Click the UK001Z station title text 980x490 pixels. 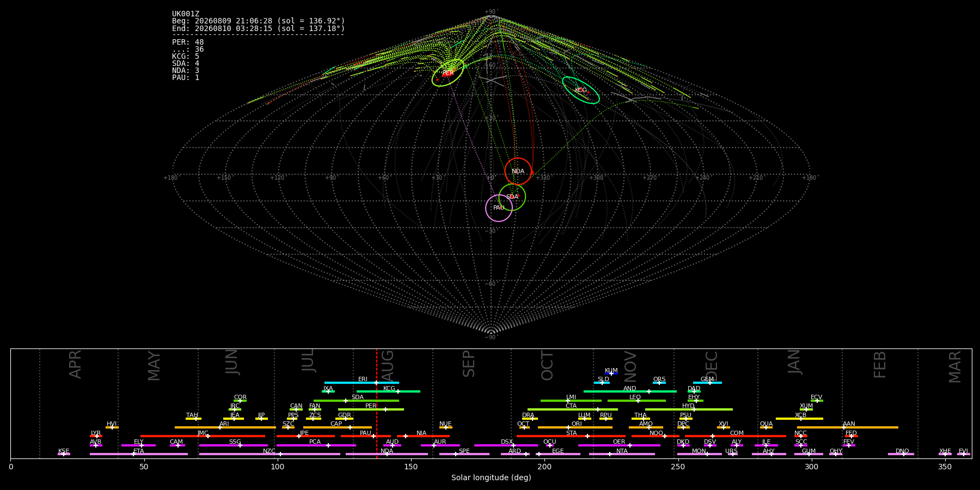click(x=186, y=14)
